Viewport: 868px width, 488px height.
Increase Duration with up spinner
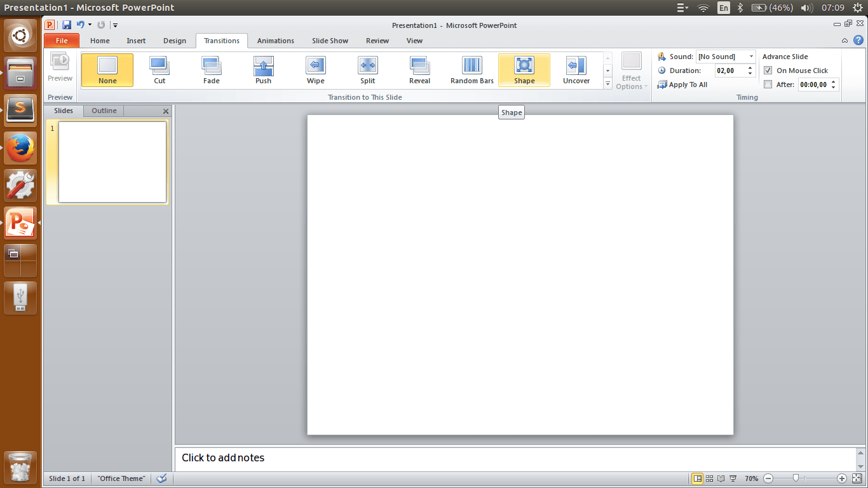coord(750,68)
